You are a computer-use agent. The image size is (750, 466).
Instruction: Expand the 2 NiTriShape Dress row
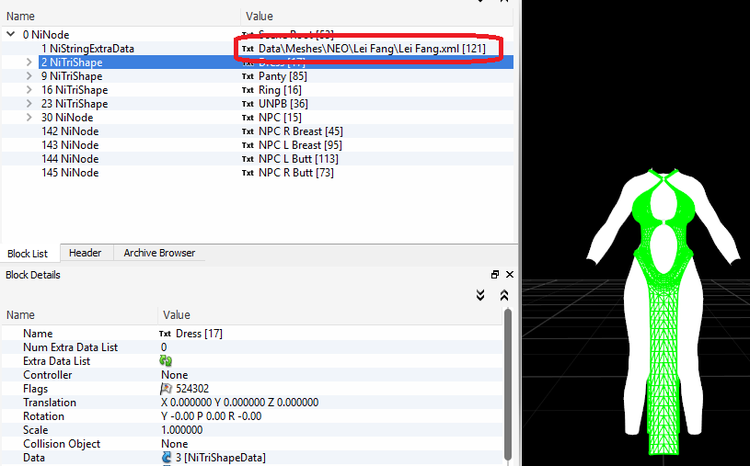click(29, 62)
